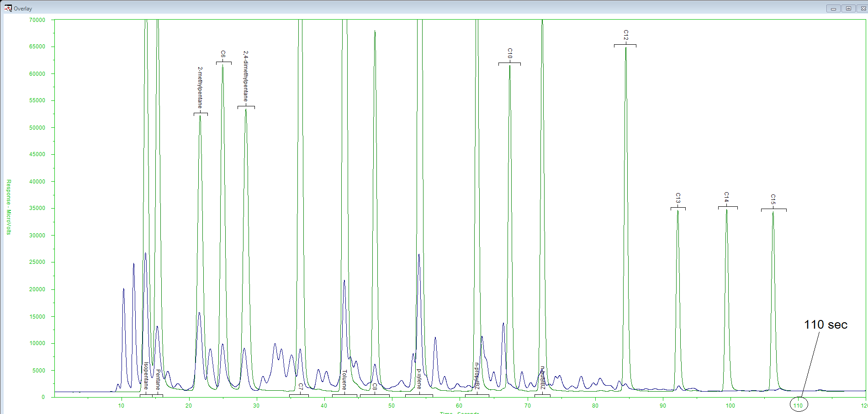Select the C12 peak label
Image resolution: width=868 pixels, height=414 pixels.
pyautogui.click(x=626, y=35)
